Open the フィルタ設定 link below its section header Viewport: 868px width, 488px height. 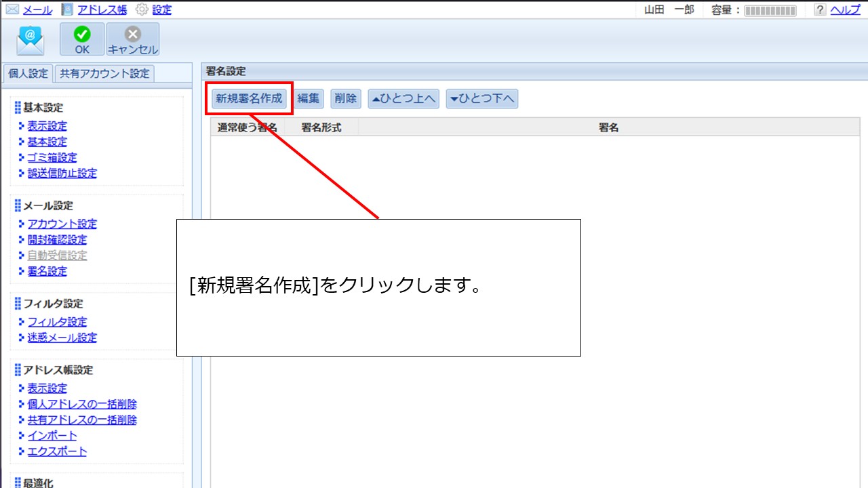[x=57, y=322]
